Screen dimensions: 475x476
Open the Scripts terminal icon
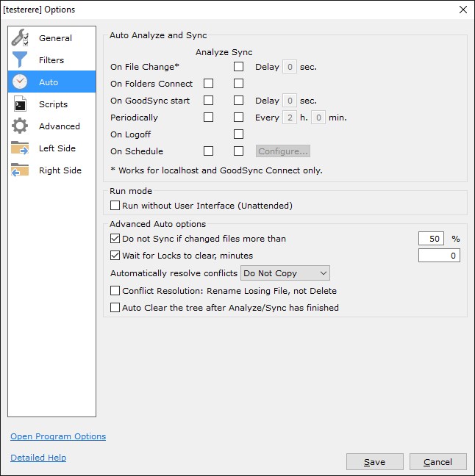[20, 104]
